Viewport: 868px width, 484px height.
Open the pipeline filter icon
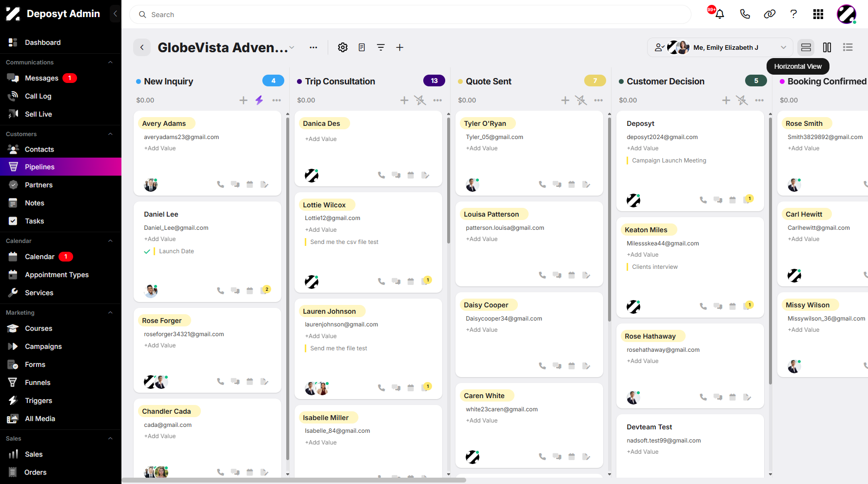click(381, 47)
